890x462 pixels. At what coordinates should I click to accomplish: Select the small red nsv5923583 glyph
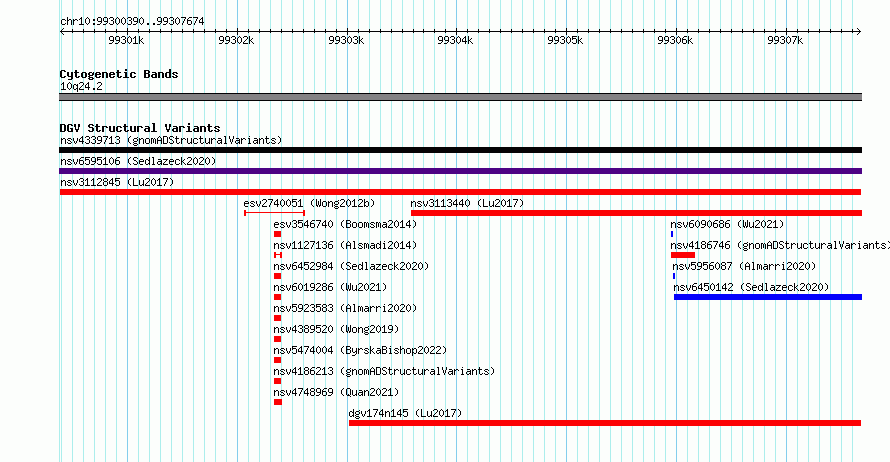[278, 318]
